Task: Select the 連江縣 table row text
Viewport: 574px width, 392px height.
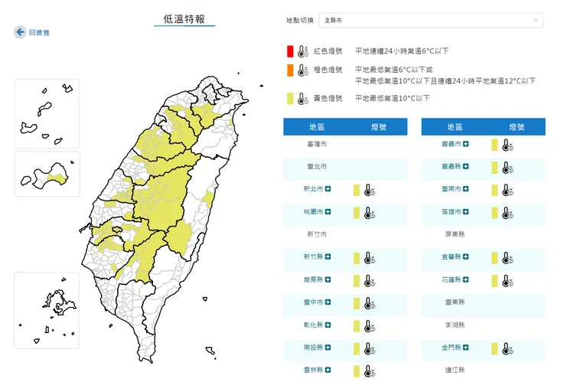Action: 455,370
